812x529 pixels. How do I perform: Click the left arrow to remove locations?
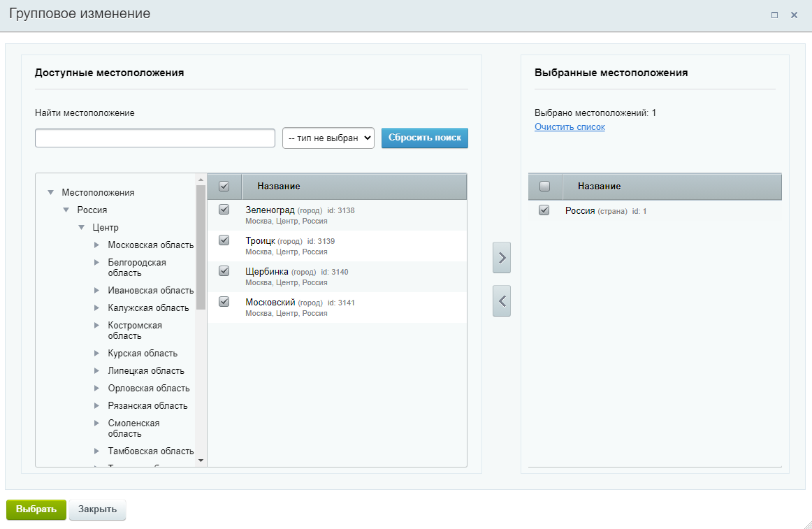pyautogui.click(x=502, y=301)
